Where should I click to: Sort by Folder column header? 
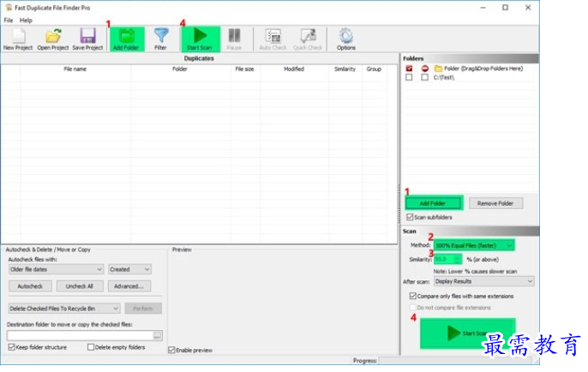[180, 69]
